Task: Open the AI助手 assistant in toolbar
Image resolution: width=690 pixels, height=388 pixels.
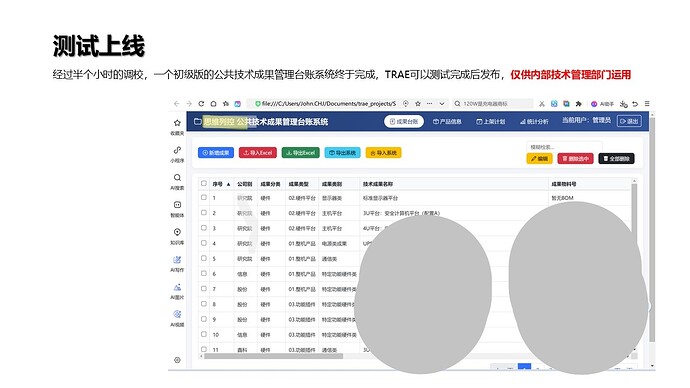Action: click(602, 104)
